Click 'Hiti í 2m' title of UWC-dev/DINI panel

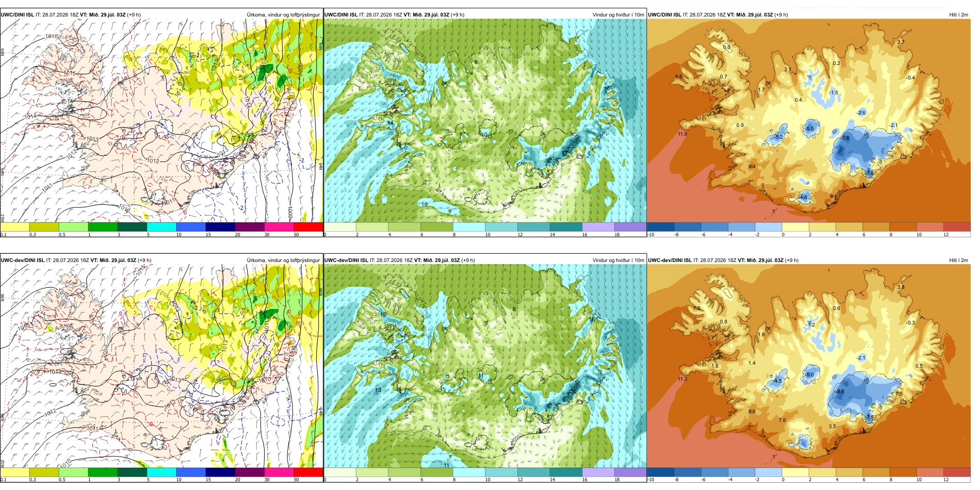pyautogui.click(x=958, y=260)
